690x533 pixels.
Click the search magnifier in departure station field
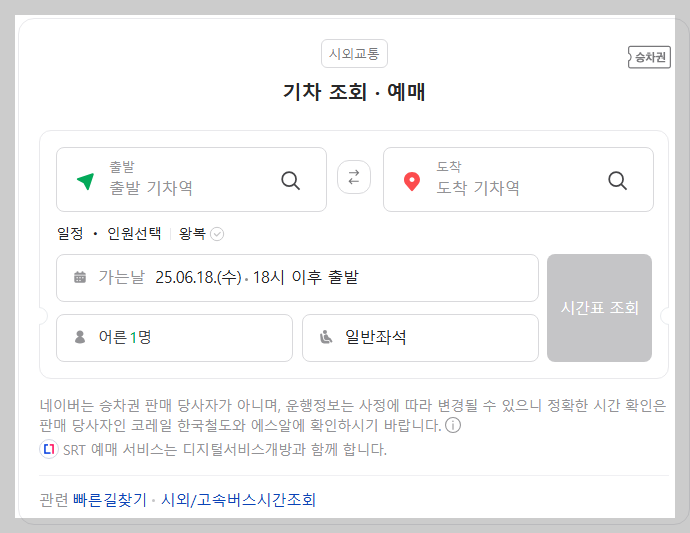290,180
